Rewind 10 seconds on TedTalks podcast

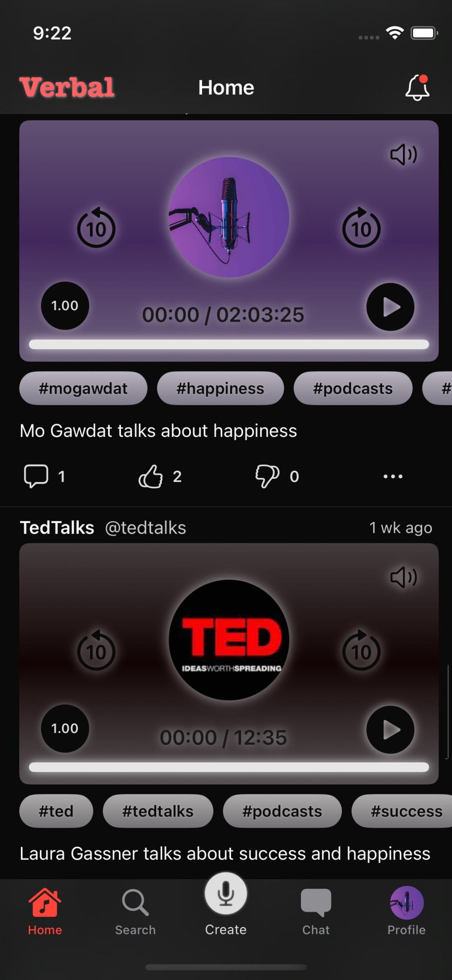[x=96, y=650]
